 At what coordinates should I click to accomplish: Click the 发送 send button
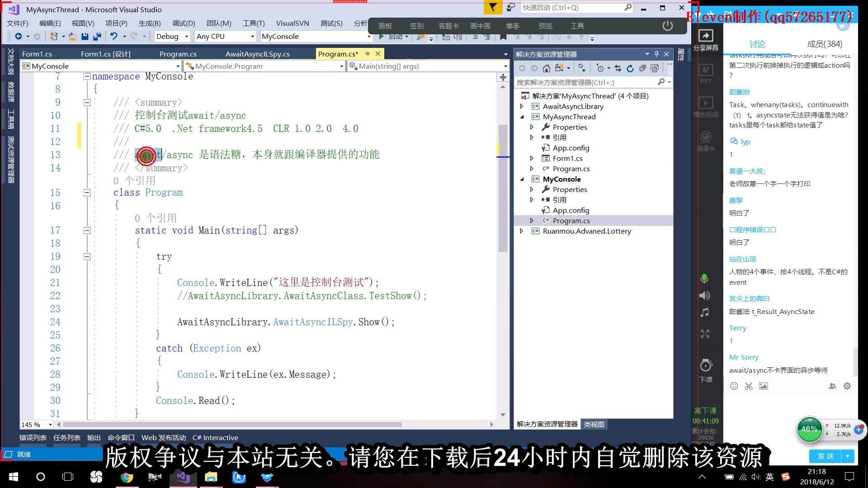tap(825, 456)
